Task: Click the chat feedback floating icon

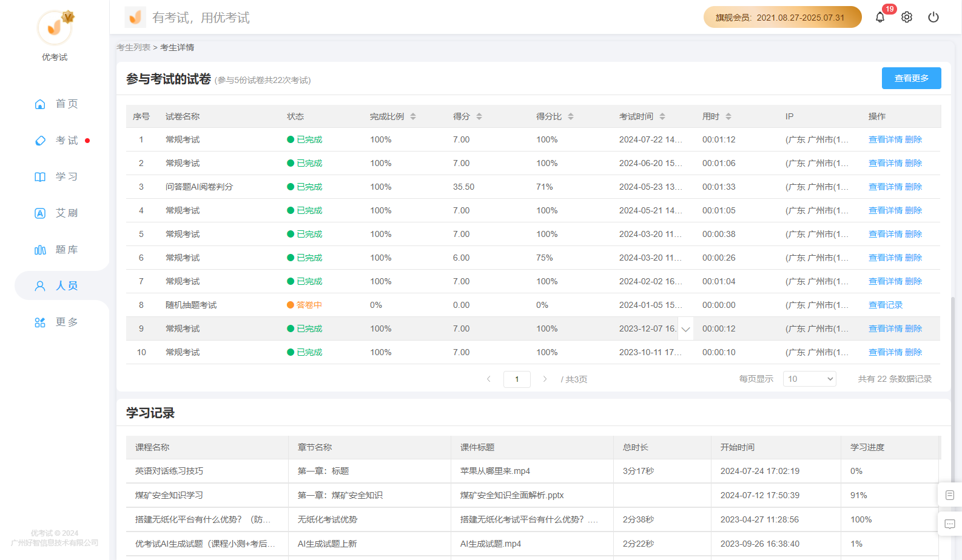Action: click(950, 524)
